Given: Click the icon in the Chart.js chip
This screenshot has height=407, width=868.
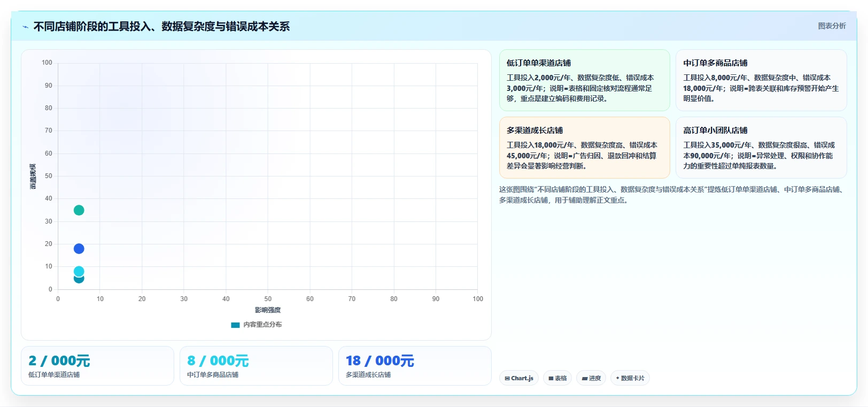Looking at the screenshot, I should tap(507, 378).
